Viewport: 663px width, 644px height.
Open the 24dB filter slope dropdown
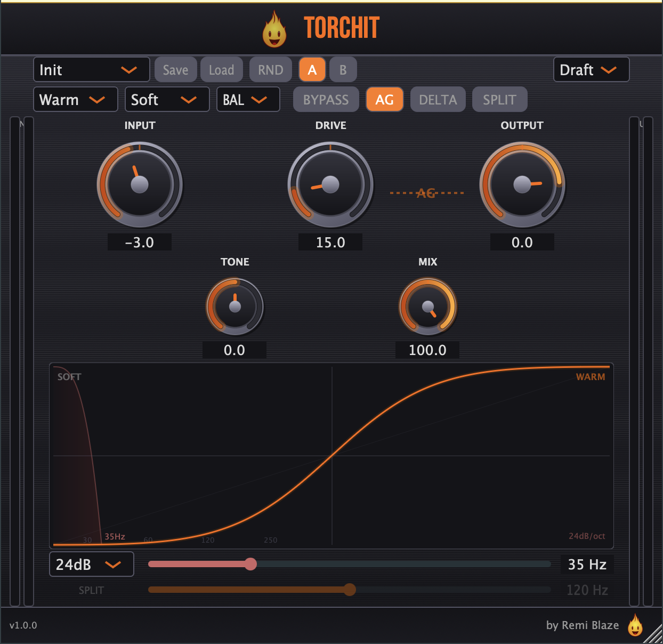pos(92,565)
